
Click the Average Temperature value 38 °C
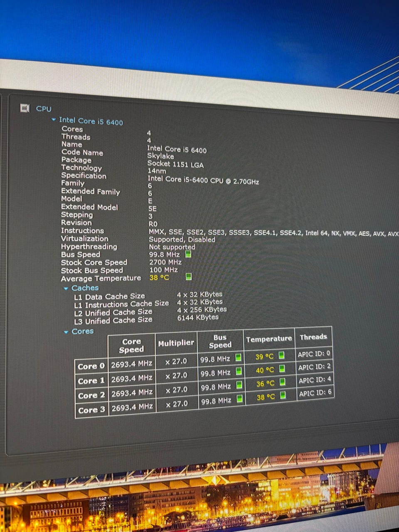[x=159, y=278]
